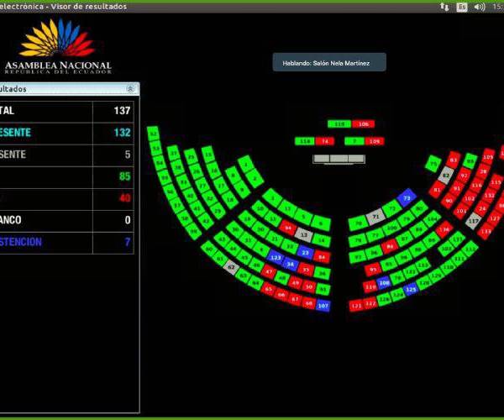Click the abstention row showing 7
This screenshot has height=420, width=504.
pos(67,242)
